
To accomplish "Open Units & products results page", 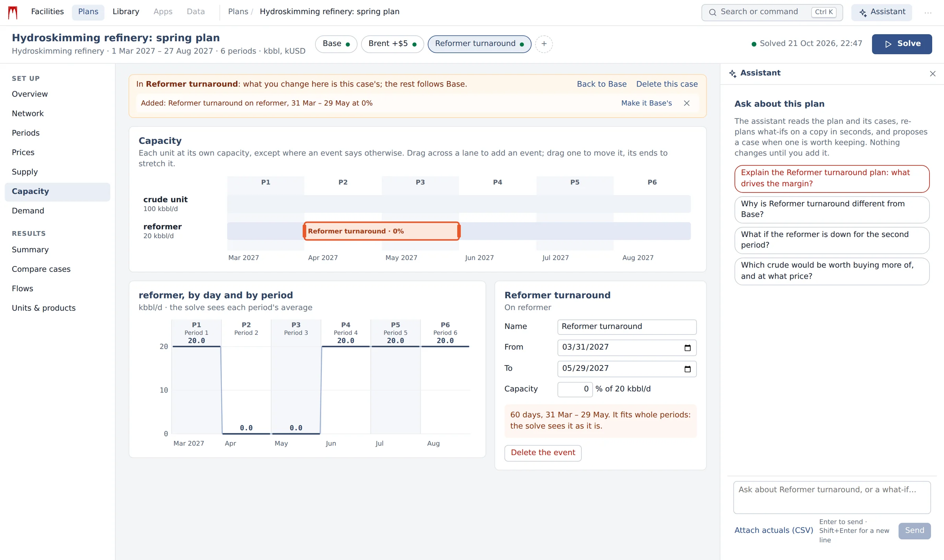I will point(57,308).
